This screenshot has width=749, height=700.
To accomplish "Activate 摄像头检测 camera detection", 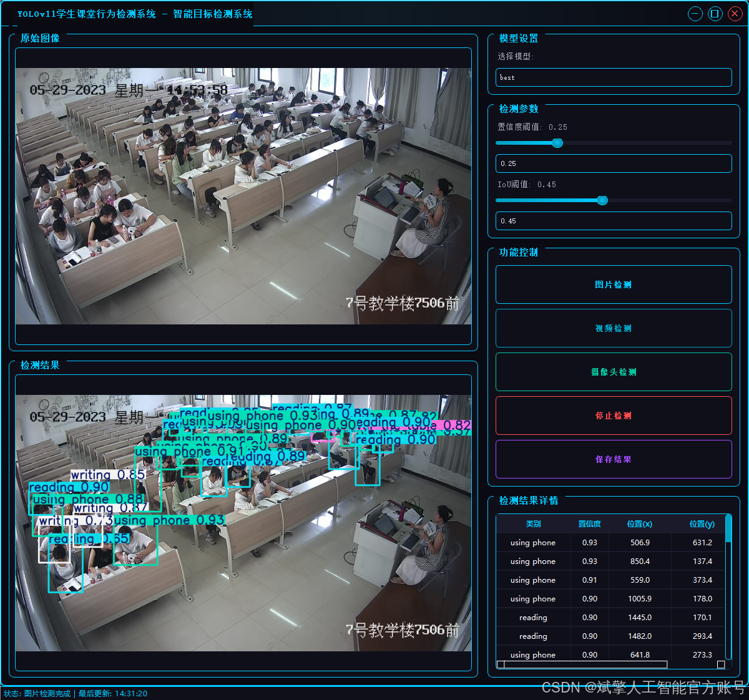I will (x=613, y=372).
